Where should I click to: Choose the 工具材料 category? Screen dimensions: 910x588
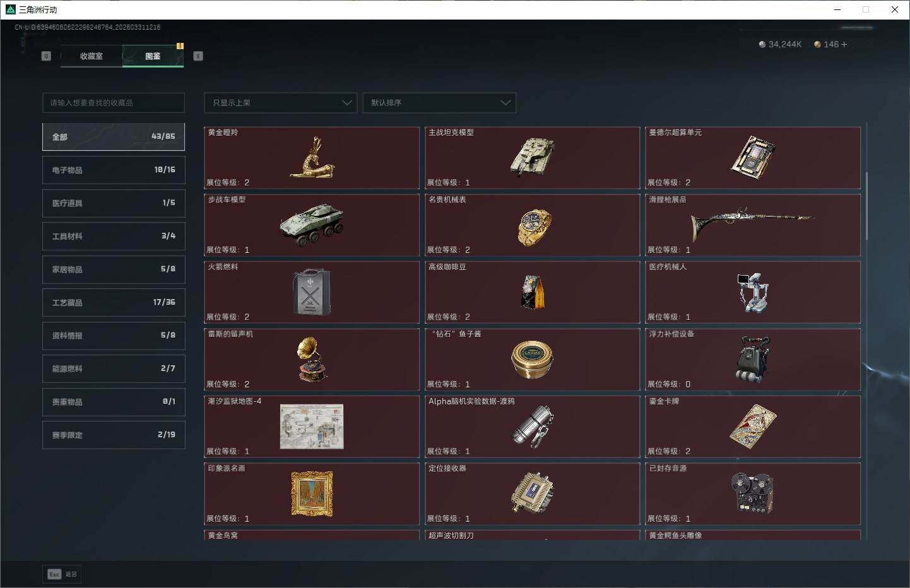point(114,236)
